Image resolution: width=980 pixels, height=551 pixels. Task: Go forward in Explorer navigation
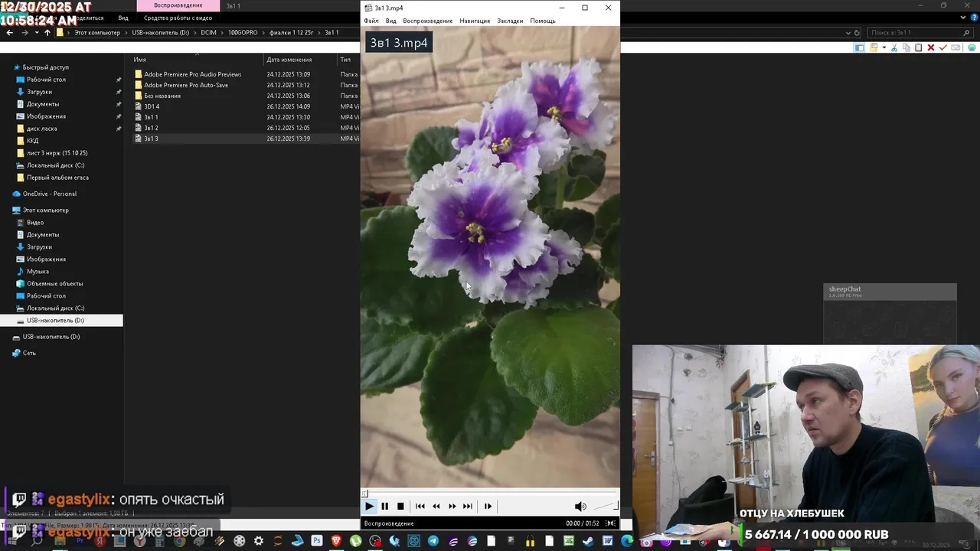tap(25, 32)
